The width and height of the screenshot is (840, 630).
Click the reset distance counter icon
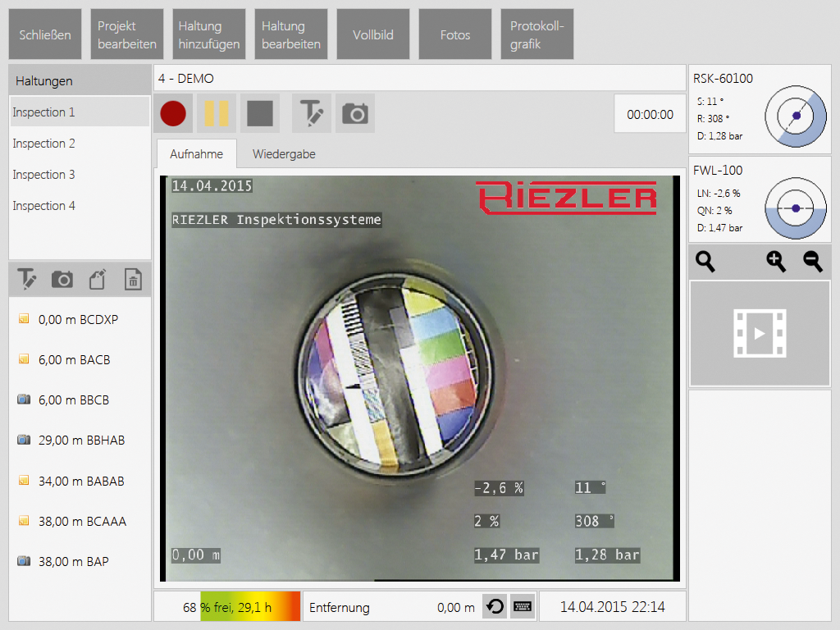pyautogui.click(x=494, y=607)
